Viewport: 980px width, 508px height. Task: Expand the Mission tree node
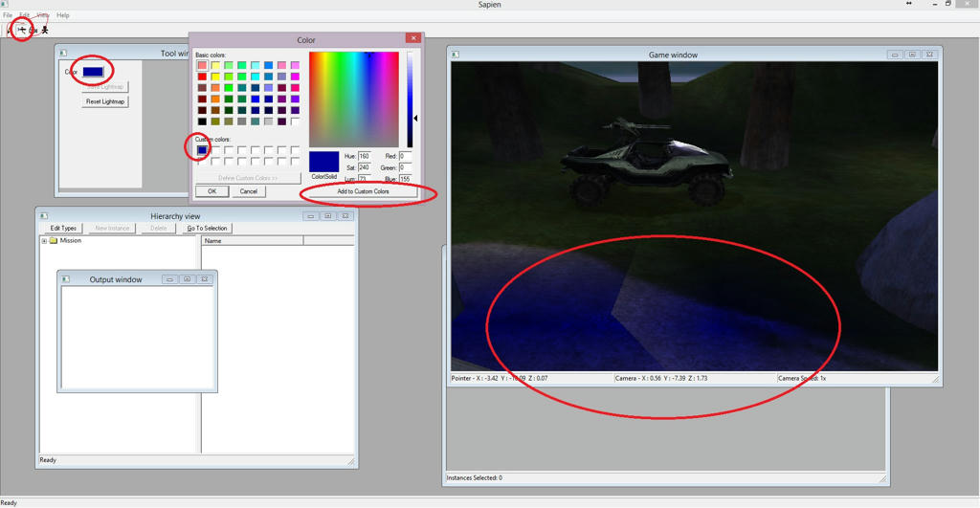[x=44, y=240]
